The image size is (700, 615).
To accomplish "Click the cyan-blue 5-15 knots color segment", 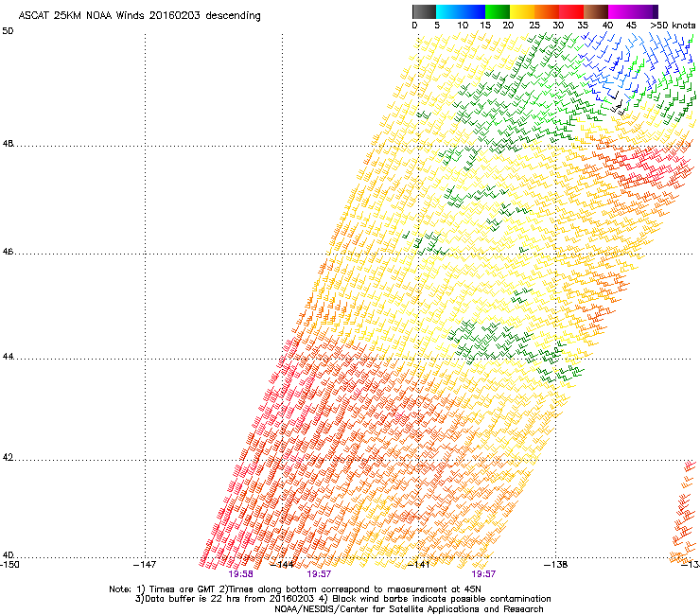I will pyautogui.click(x=461, y=11).
